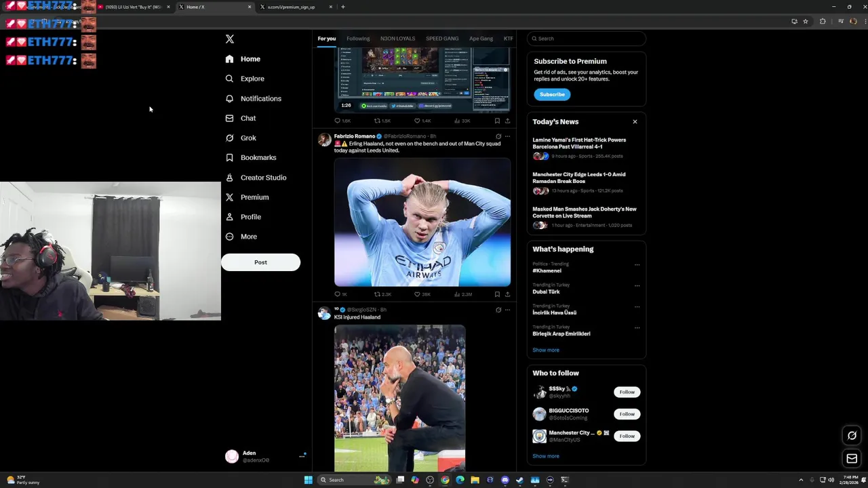This screenshot has height=488, width=868.
Task: Open Lamine Yamal hat-trick news story
Action: (x=586, y=148)
